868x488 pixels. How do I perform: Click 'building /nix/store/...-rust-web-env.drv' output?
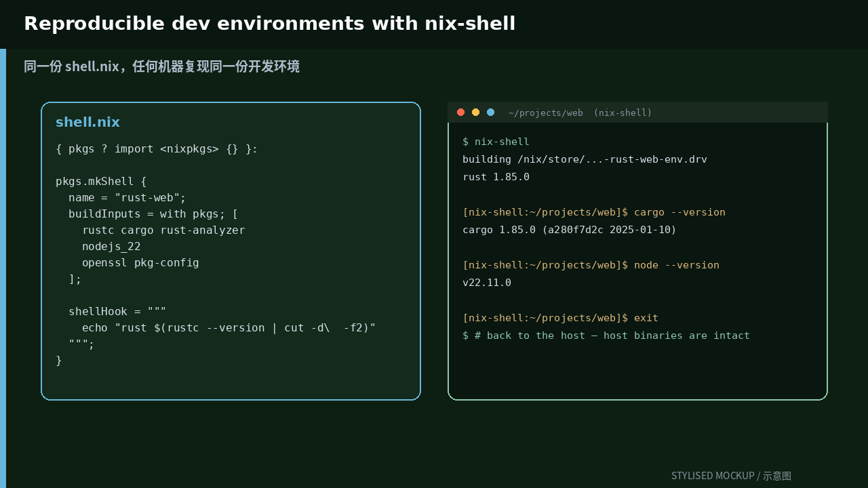[x=585, y=159]
